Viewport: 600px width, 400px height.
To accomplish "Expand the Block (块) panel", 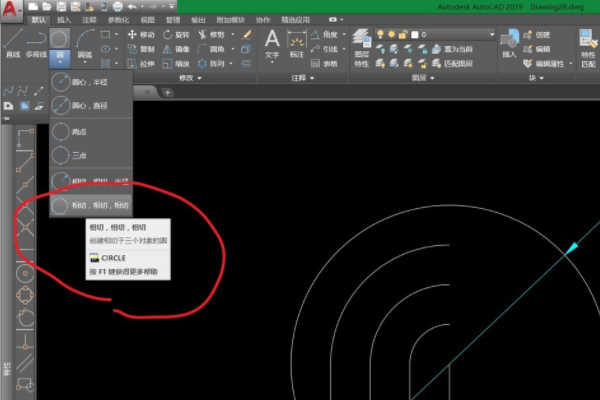I will (536, 78).
